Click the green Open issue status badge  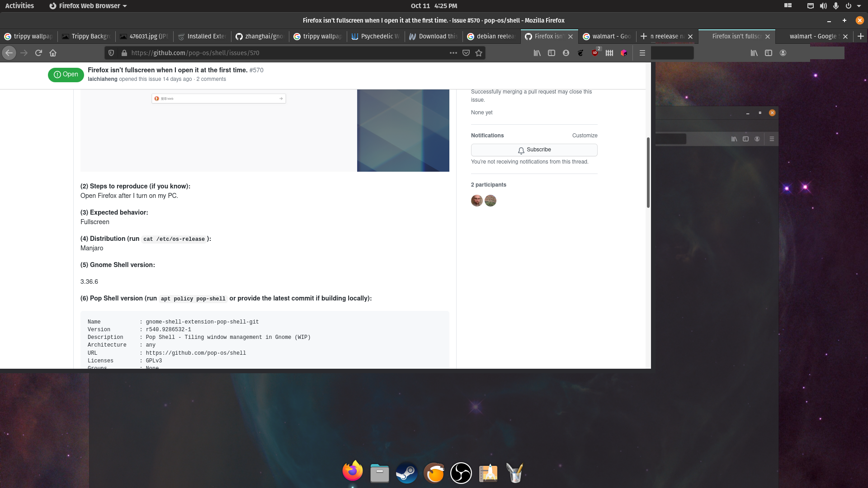point(66,75)
